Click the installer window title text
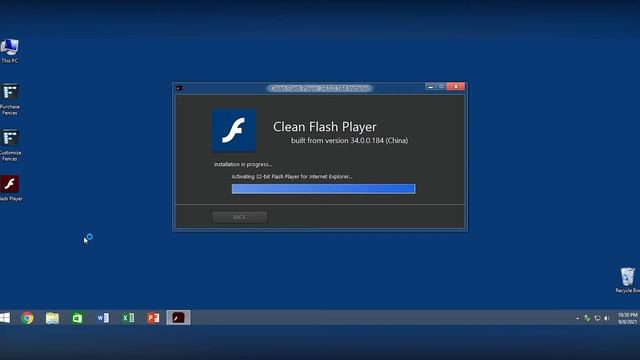640x360 pixels. [320, 88]
